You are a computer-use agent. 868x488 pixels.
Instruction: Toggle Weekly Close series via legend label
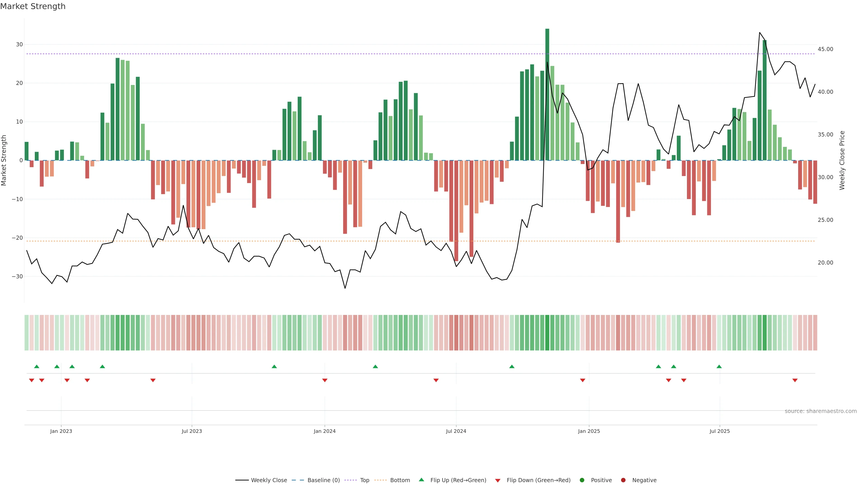[269, 480]
